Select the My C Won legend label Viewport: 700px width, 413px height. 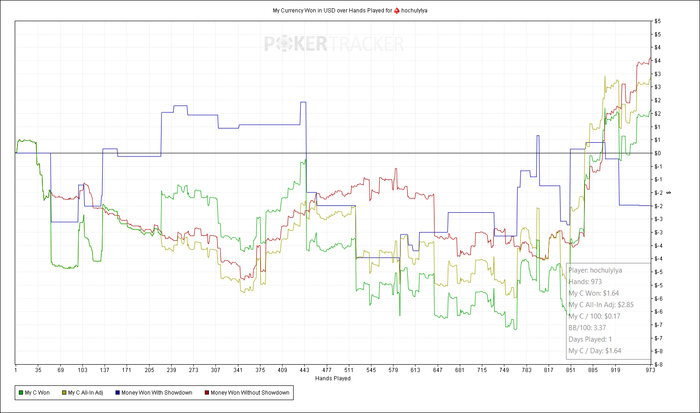37,393
